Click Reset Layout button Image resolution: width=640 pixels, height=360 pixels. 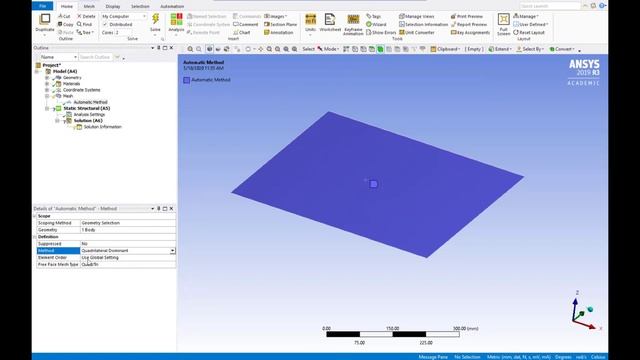[x=529, y=33]
